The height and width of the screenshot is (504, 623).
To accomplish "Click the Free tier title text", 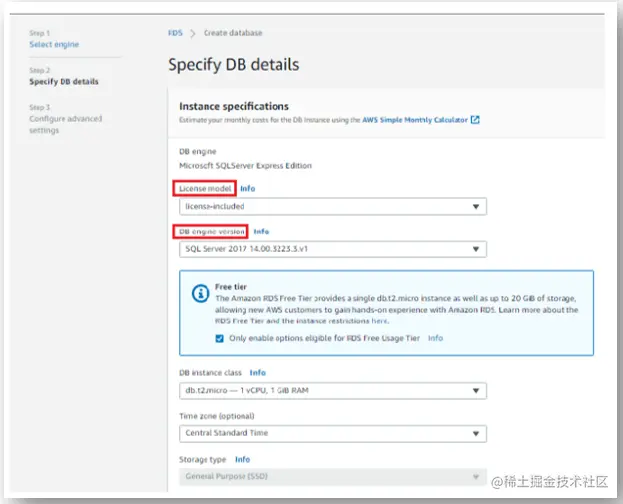I will pyautogui.click(x=231, y=287).
